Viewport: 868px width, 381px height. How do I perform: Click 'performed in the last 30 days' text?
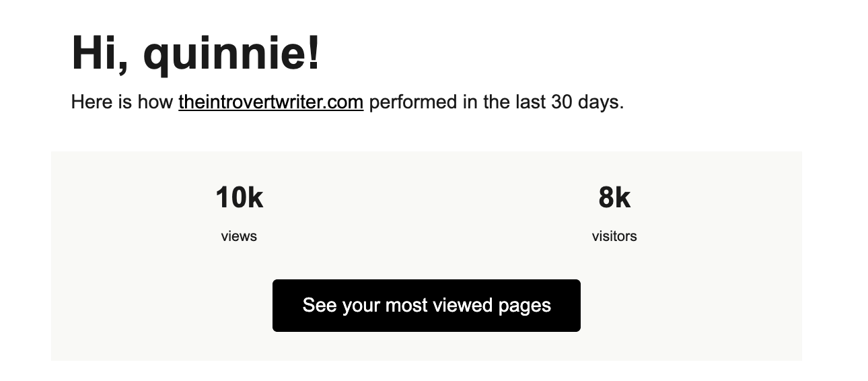pyautogui.click(x=497, y=102)
